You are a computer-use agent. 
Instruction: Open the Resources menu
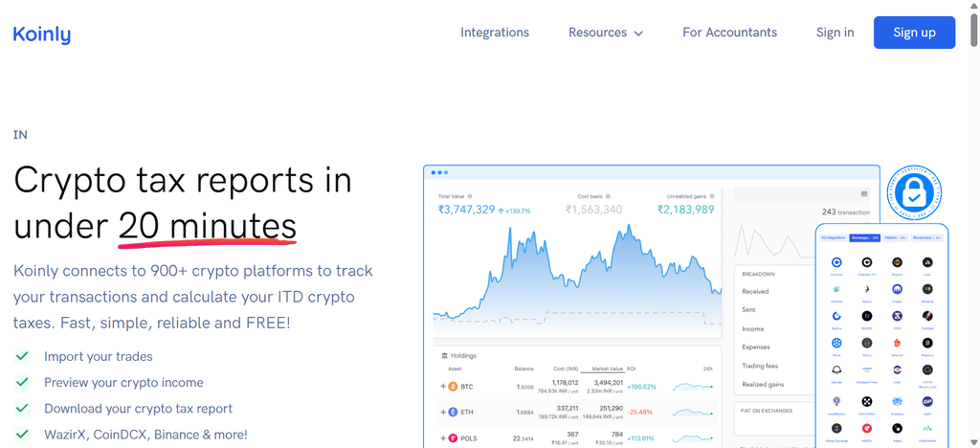(605, 33)
